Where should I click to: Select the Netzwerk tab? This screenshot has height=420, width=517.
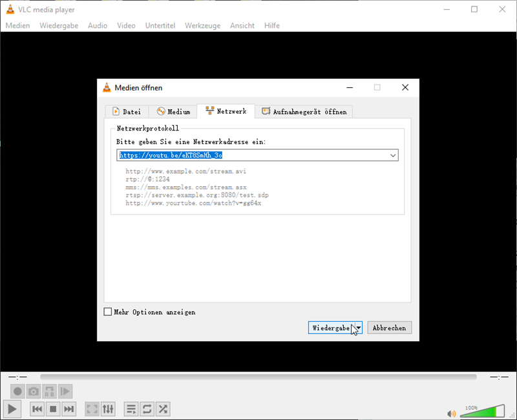point(226,111)
